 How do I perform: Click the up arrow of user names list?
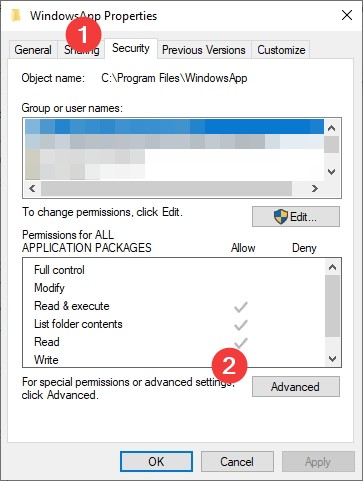(331, 128)
